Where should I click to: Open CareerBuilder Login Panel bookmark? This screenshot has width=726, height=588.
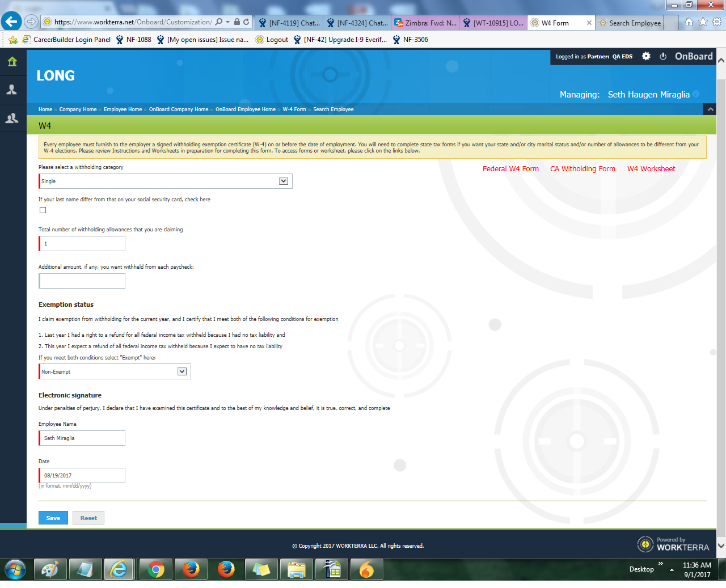click(x=67, y=40)
